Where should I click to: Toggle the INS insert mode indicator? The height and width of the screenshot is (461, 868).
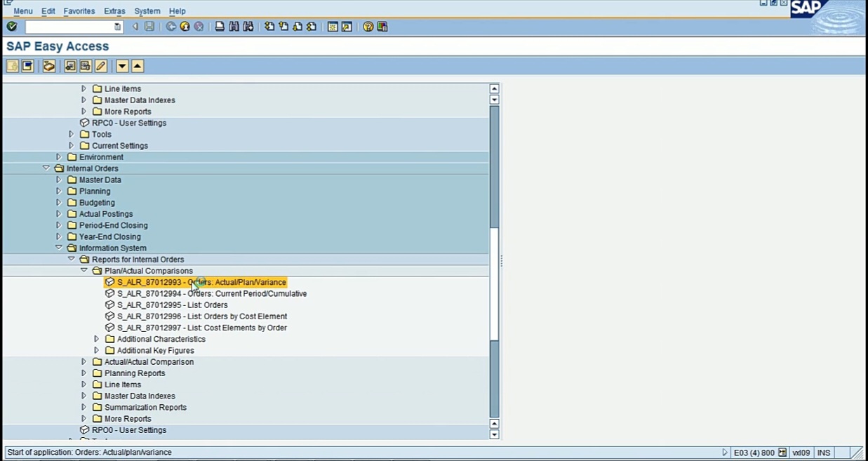pyautogui.click(x=823, y=453)
